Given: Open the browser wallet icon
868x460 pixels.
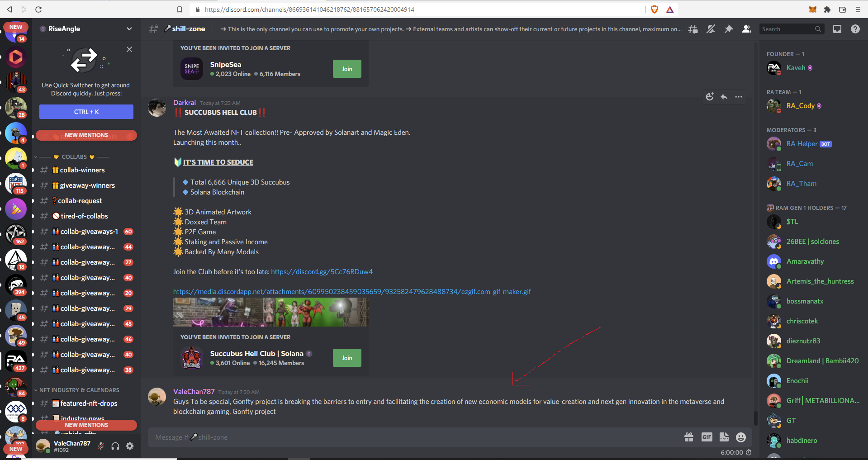Looking at the screenshot, I should click(x=843, y=9).
